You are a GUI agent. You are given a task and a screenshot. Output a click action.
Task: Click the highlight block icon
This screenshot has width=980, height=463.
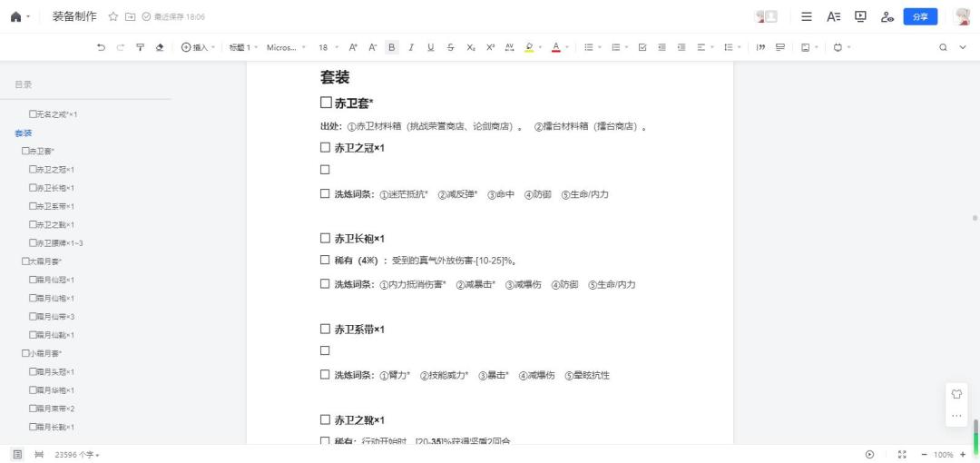tap(780, 47)
